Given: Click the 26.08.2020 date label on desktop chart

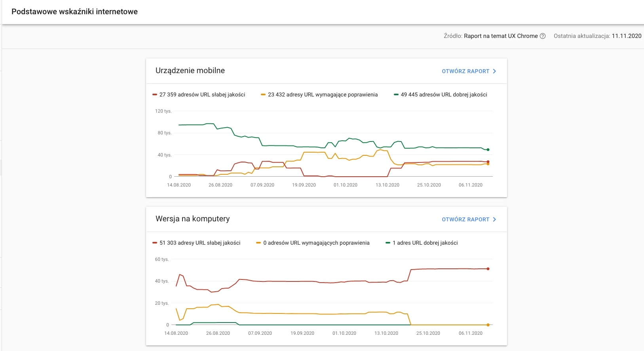Looking at the screenshot, I should point(218,333).
